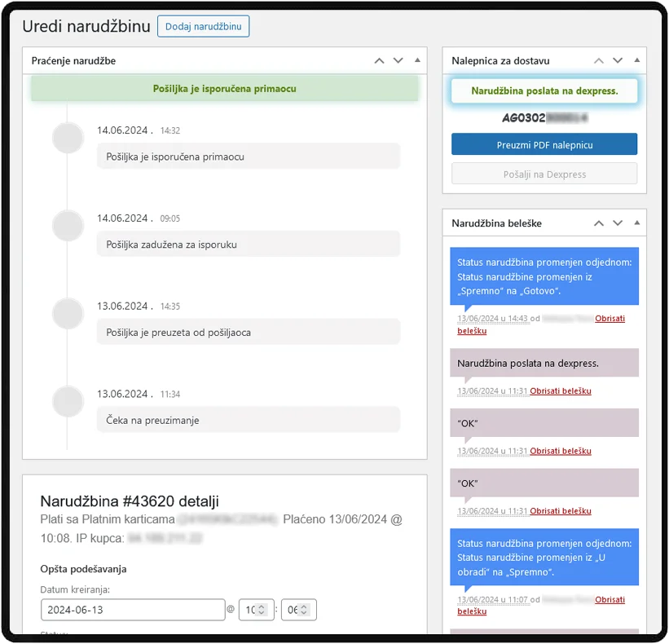Select tracking entry 'Čeka na preuzimanje'
The width and height of the screenshot is (669, 644).
tap(249, 421)
